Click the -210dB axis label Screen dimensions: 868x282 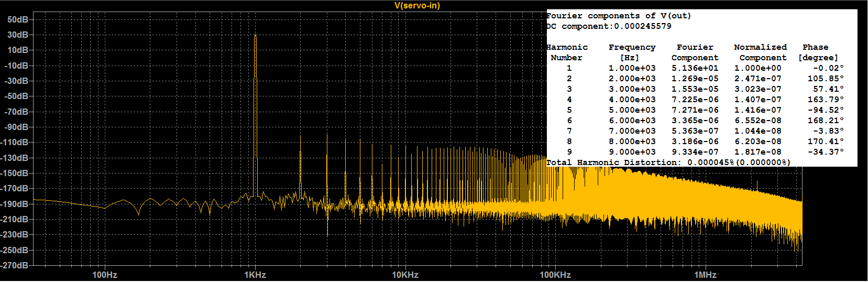coord(15,219)
